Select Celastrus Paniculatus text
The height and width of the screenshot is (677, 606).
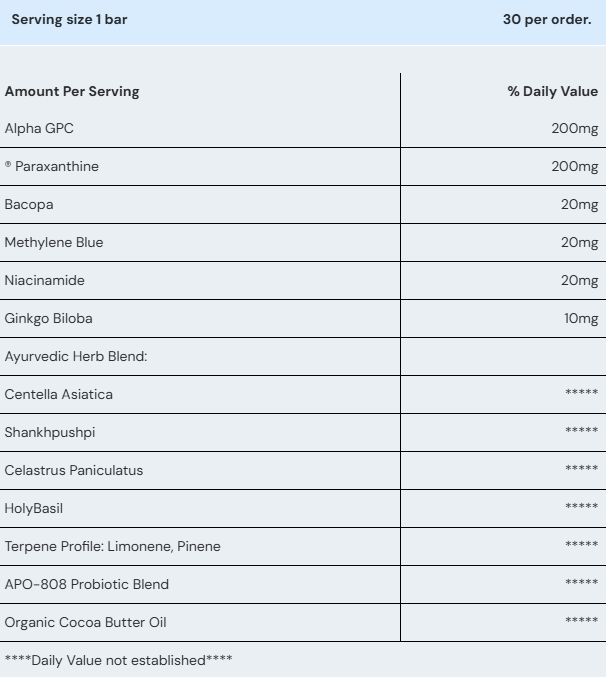point(74,471)
